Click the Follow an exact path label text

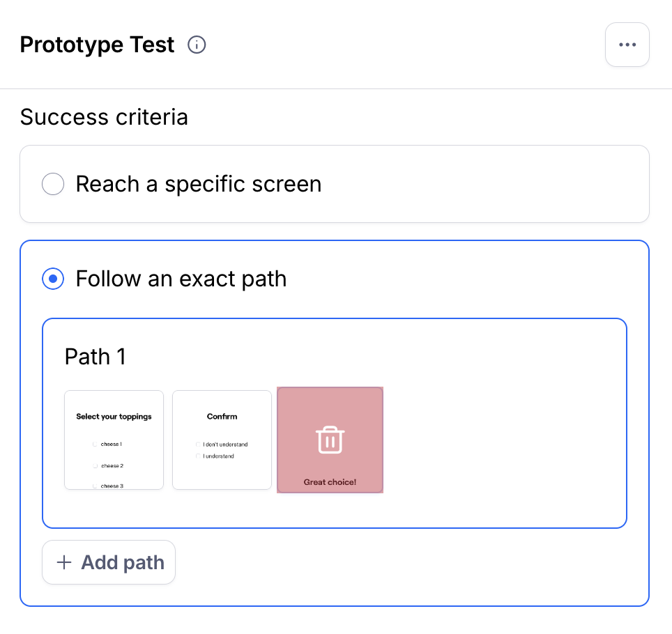181,279
